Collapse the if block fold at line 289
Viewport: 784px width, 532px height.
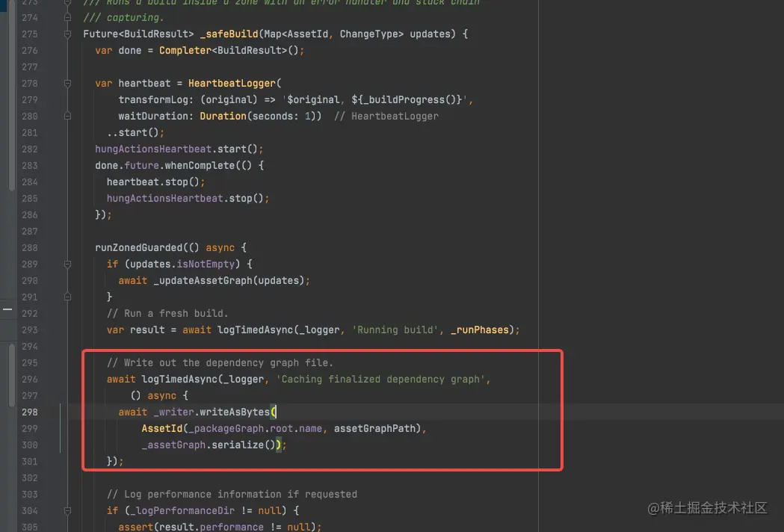[67, 264]
